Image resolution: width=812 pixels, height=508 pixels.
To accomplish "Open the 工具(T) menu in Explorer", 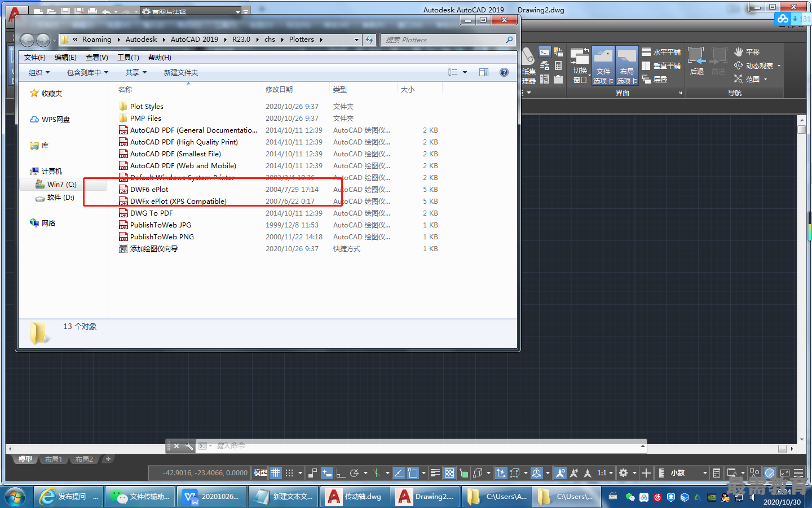I will pos(128,58).
